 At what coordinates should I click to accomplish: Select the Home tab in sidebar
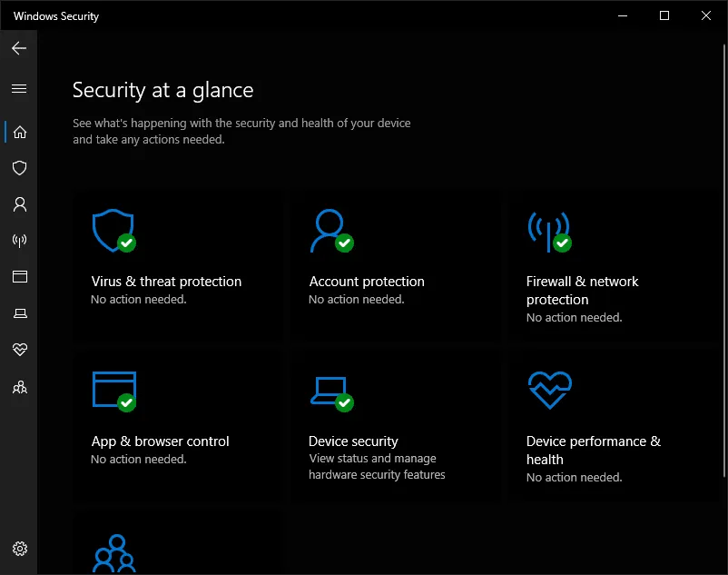click(19, 132)
